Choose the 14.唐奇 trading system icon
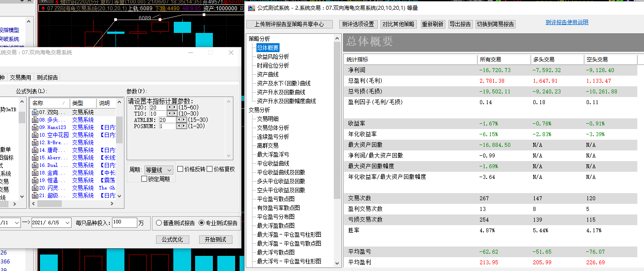The height and width of the screenshot is (271, 644). [x=35, y=150]
